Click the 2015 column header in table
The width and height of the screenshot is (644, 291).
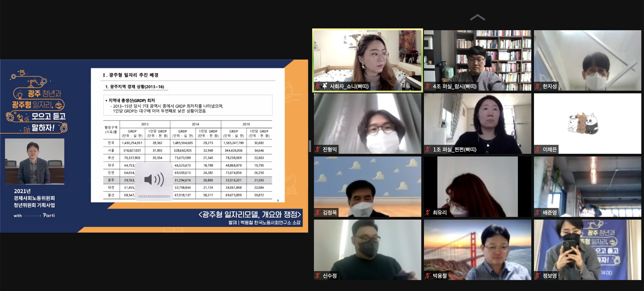(x=246, y=124)
